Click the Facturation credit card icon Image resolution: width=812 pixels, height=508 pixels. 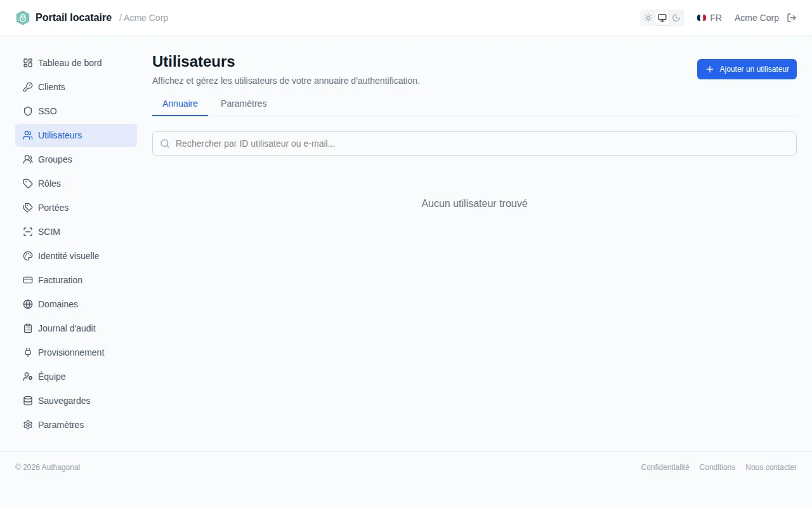click(x=28, y=280)
